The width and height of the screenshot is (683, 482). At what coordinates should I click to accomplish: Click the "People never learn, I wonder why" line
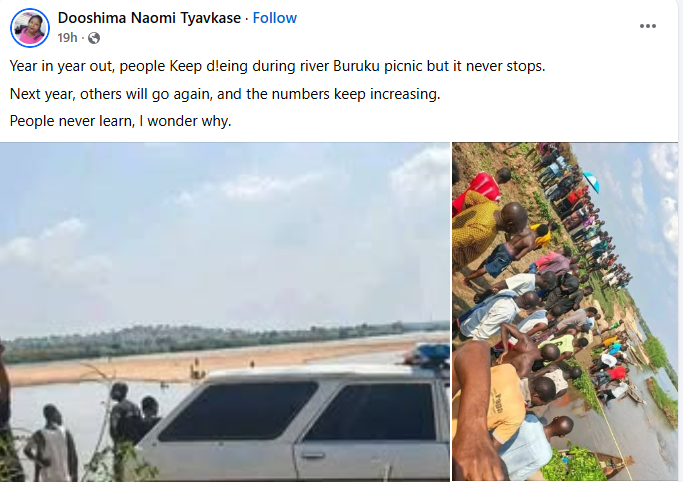pos(120,121)
